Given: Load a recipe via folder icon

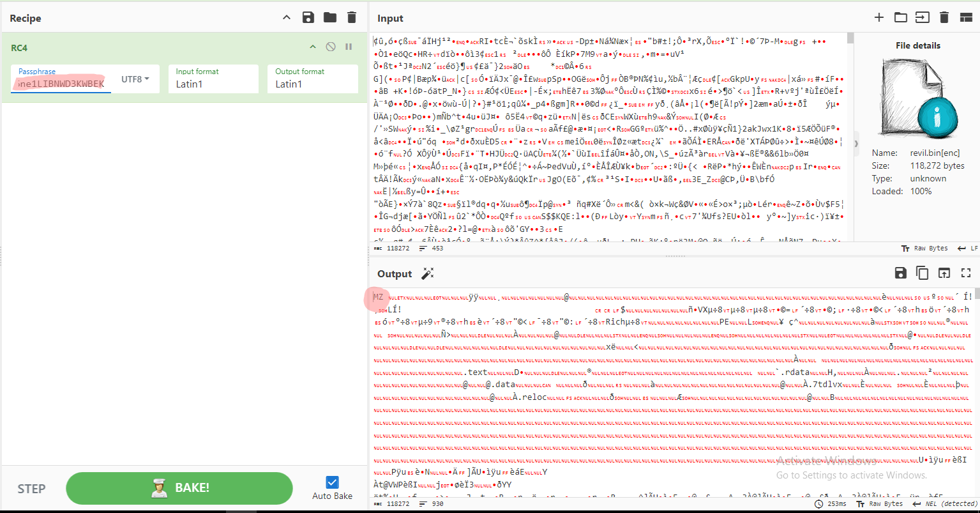Looking at the screenshot, I should click(329, 18).
